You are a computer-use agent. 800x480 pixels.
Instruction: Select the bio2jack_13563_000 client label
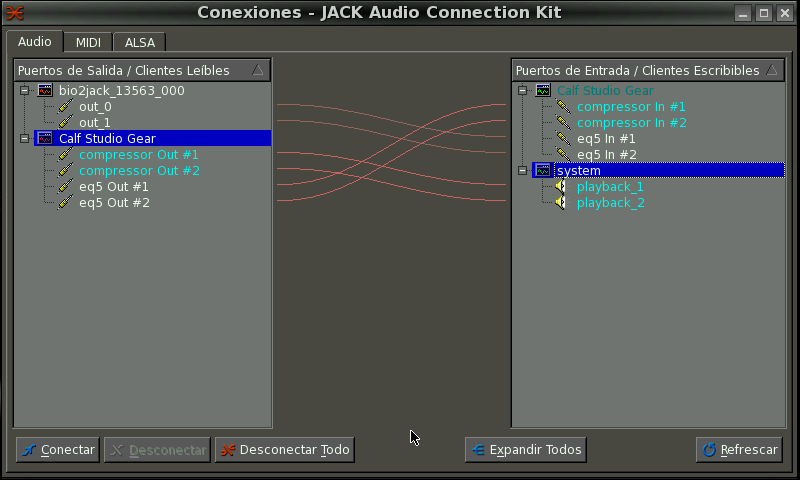click(121, 91)
